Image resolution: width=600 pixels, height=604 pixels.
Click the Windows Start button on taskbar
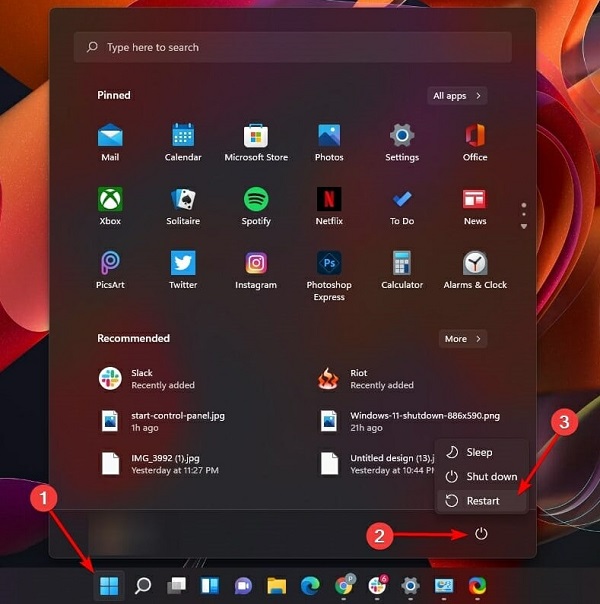pos(109,586)
